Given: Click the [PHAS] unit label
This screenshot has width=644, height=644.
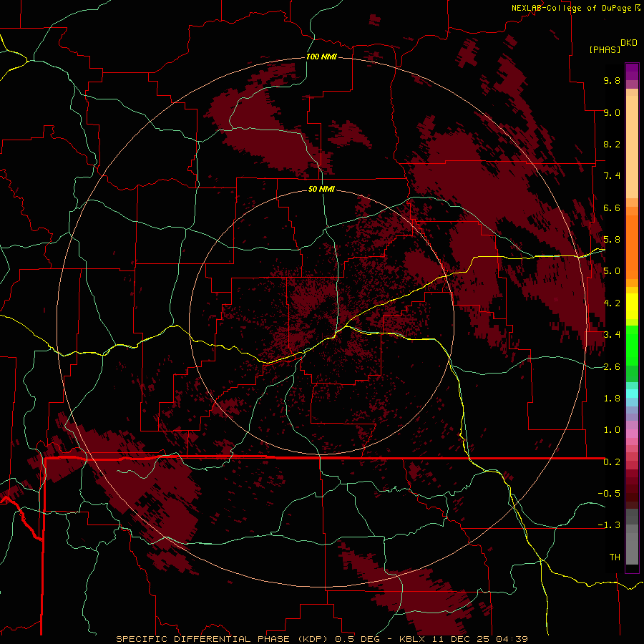Looking at the screenshot, I should (x=605, y=50).
